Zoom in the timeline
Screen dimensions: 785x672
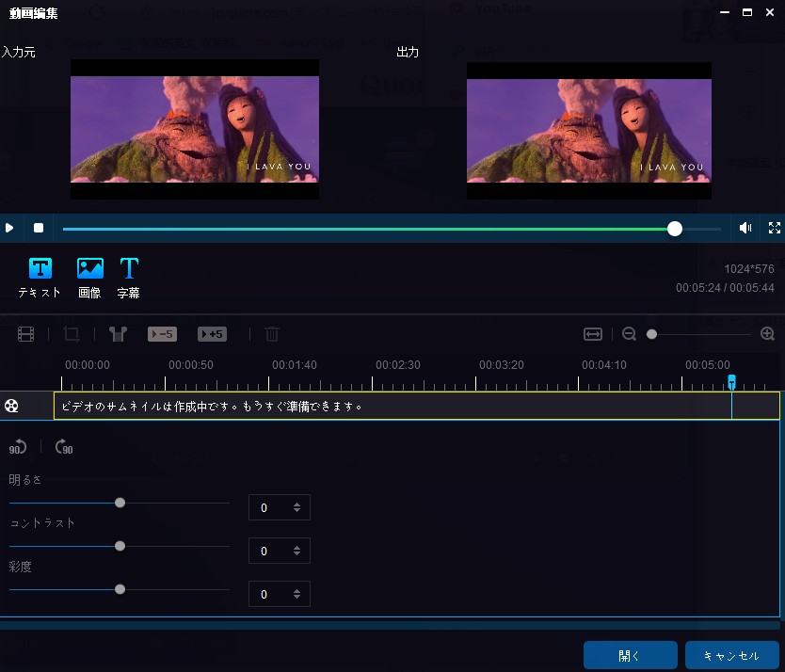[767, 334]
